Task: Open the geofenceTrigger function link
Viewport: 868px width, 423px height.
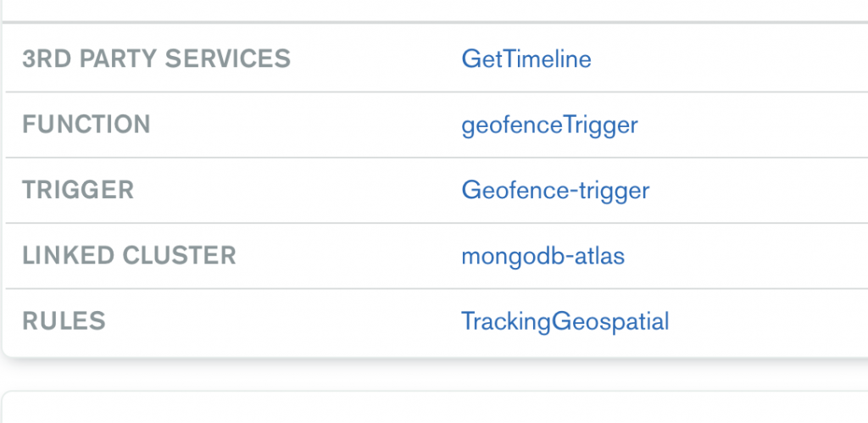Action: click(x=549, y=125)
